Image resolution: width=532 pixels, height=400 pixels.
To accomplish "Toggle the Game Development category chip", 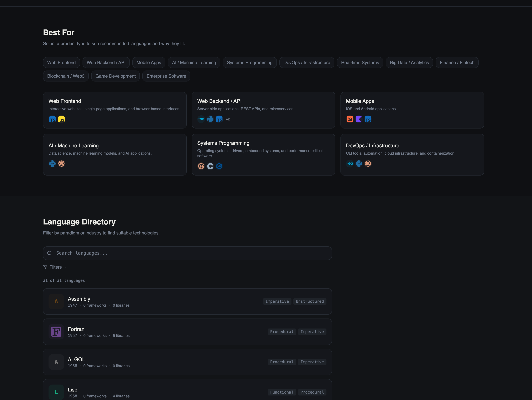I will (x=115, y=76).
